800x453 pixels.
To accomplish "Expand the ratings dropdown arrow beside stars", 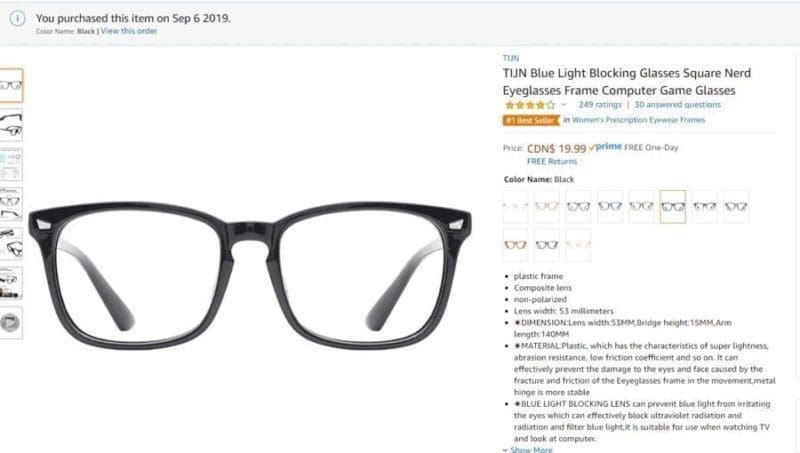I will (564, 105).
